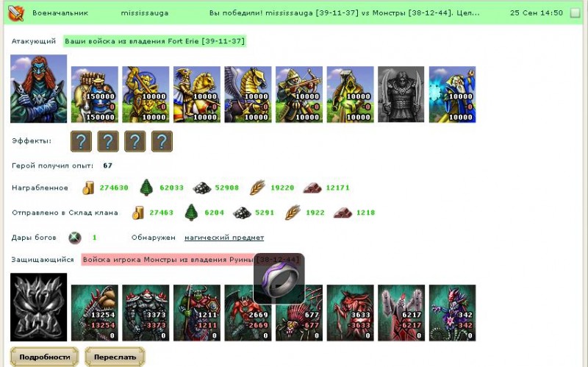
Task: Click the carrier unit thumbnail with 150000
Action: tap(95, 95)
